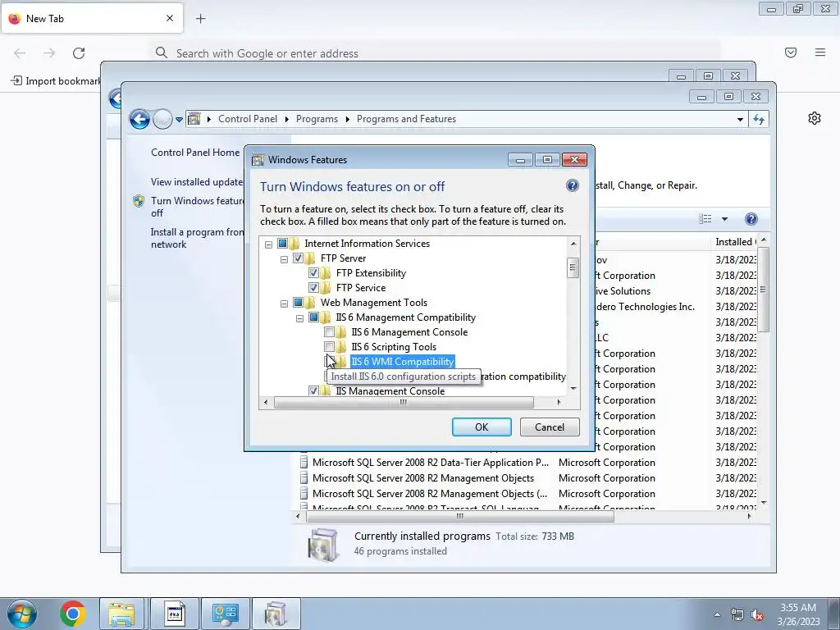Click the FTP Service folder icon
The image size is (840, 630).
coord(325,288)
